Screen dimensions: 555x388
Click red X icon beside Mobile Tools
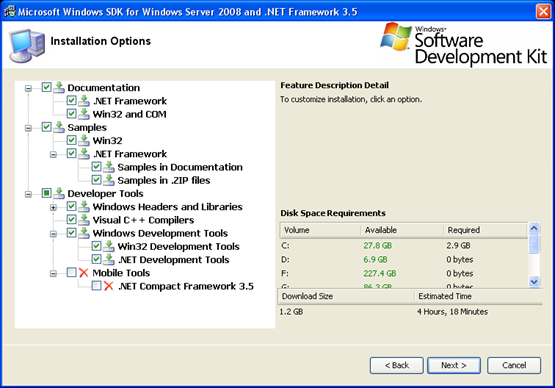pyautogui.click(x=84, y=273)
